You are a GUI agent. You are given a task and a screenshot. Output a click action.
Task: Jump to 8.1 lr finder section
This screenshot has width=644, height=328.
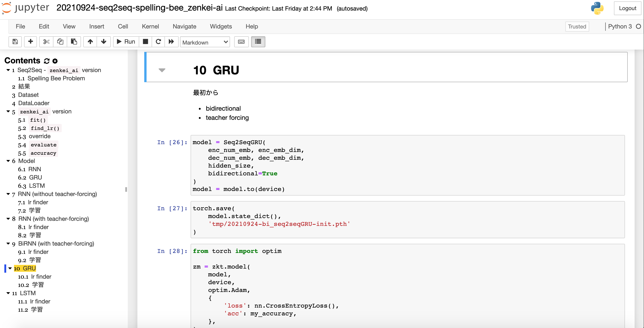pos(33,227)
